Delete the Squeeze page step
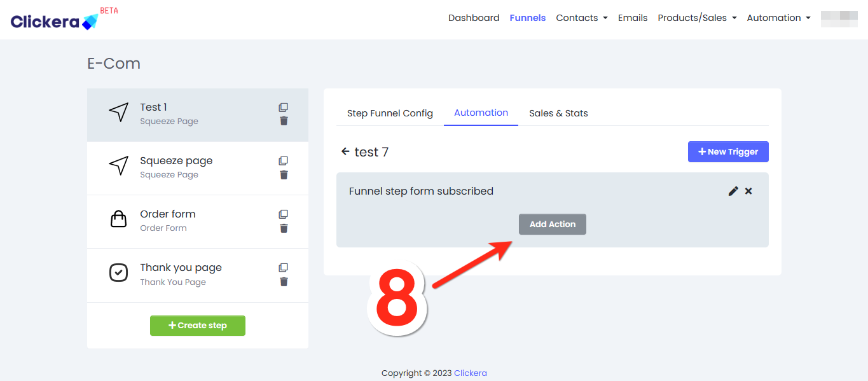 click(x=284, y=174)
